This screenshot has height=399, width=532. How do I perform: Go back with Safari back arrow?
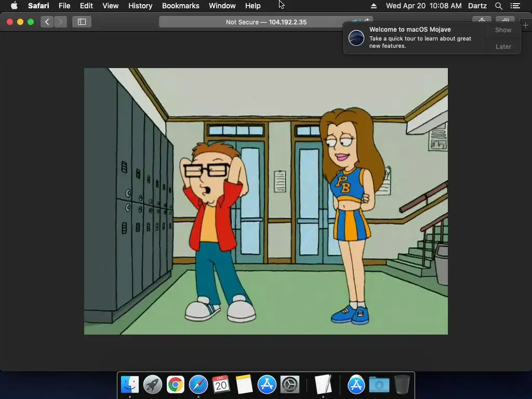[x=47, y=22]
